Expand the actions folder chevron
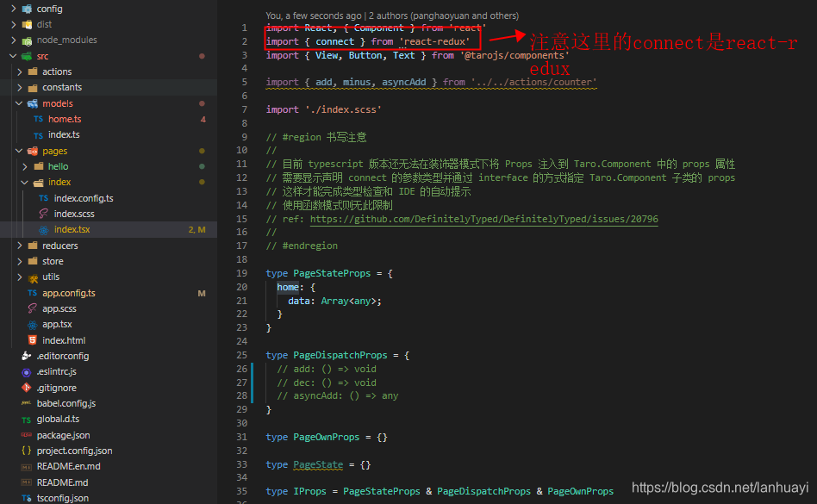The image size is (817, 504). point(20,72)
